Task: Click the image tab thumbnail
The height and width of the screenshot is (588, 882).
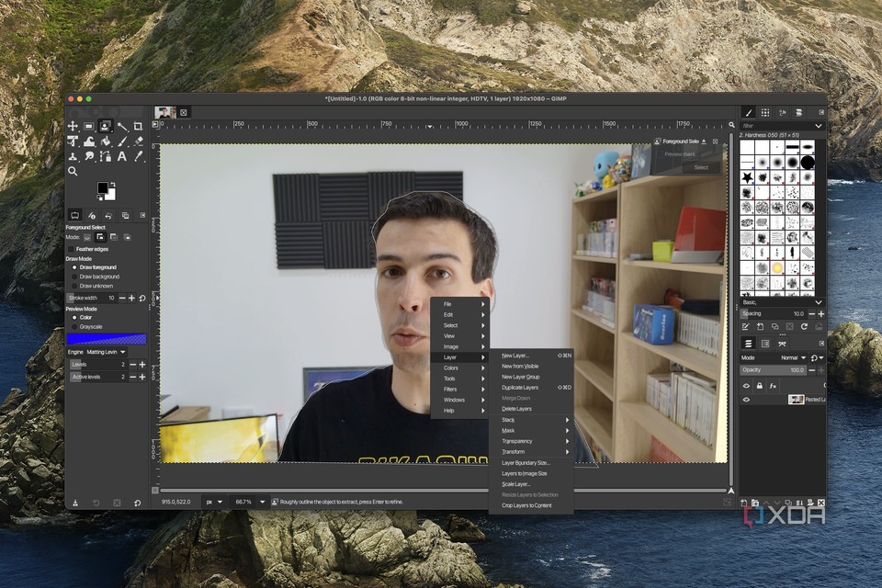Action: click(x=165, y=112)
